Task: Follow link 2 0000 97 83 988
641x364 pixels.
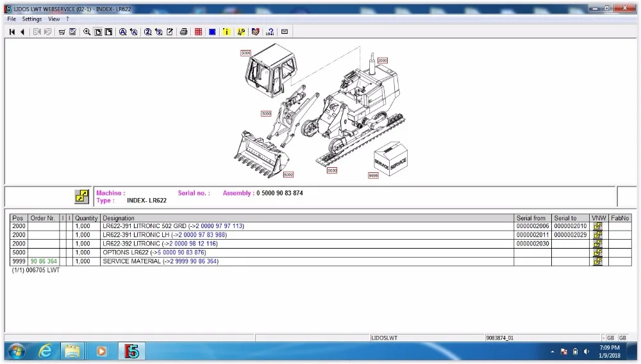Action: 201,235
